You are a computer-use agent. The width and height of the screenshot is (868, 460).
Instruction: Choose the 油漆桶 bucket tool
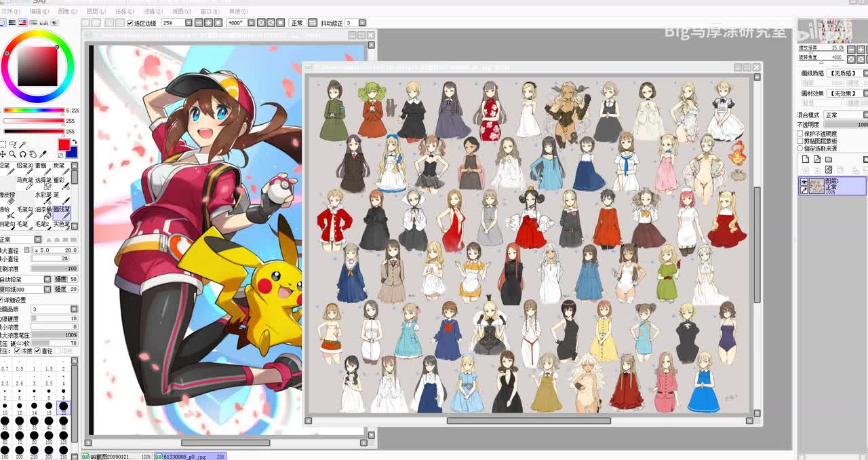pyautogui.click(x=43, y=214)
